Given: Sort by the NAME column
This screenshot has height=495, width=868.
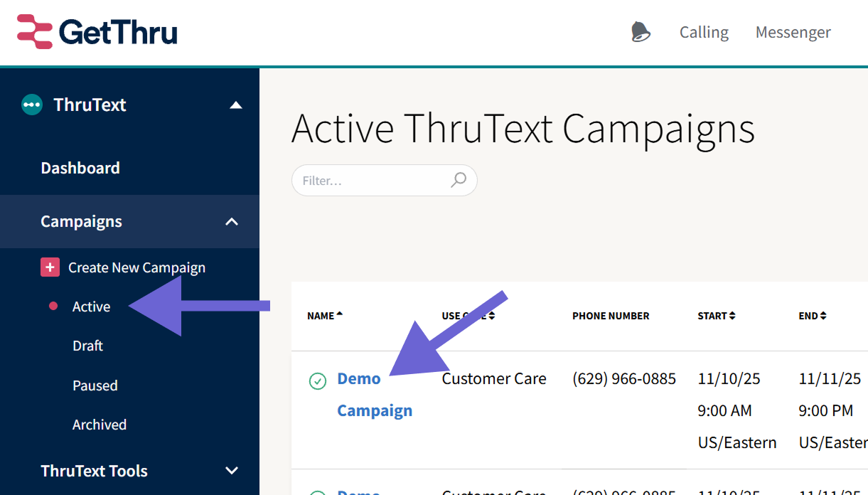Looking at the screenshot, I should pyautogui.click(x=324, y=316).
